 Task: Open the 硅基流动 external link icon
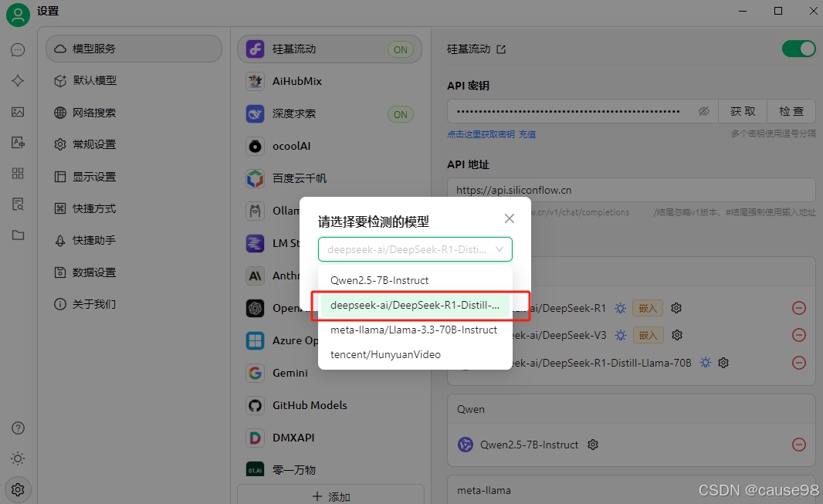point(501,49)
